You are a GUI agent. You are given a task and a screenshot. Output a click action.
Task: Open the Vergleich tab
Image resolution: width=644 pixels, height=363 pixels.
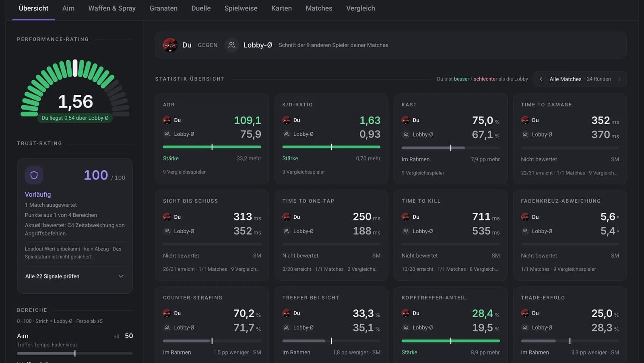pyautogui.click(x=361, y=8)
